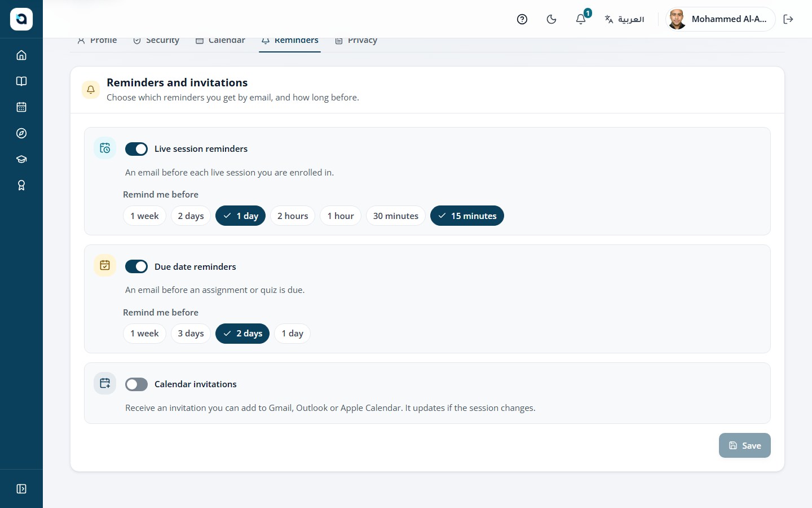Open the Home icon in sidebar
Image resolution: width=812 pixels, height=508 pixels.
click(21, 55)
